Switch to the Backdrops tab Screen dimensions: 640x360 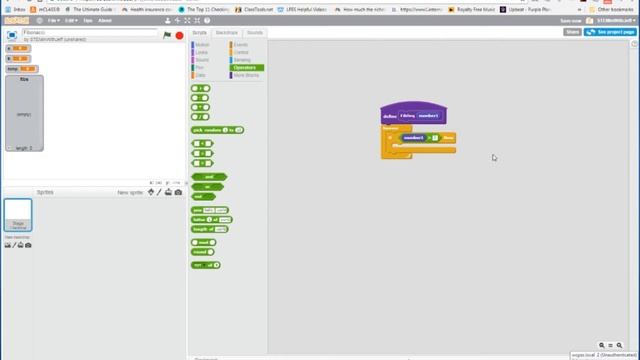click(227, 33)
